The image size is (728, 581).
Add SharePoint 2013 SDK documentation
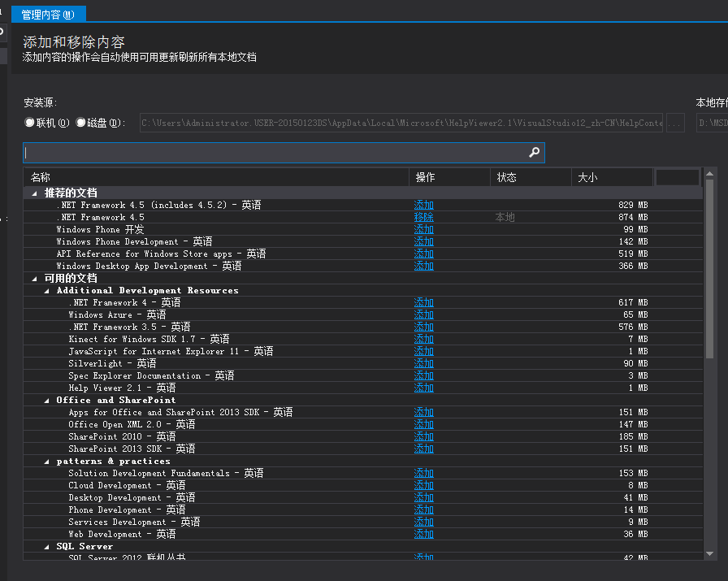[x=423, y=449]
